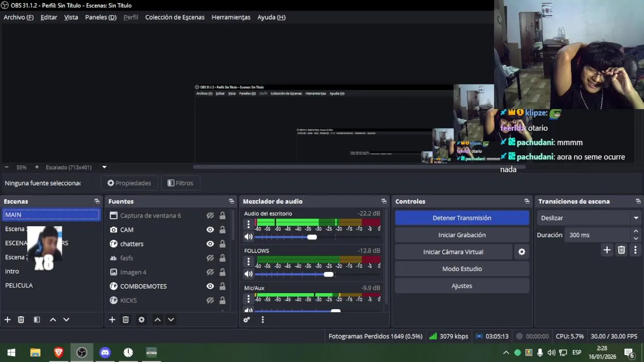Image resolution: width=644 pixels, height=362 pixels.
Task: Open Ajustes settings button
Action: pos(462,286)
